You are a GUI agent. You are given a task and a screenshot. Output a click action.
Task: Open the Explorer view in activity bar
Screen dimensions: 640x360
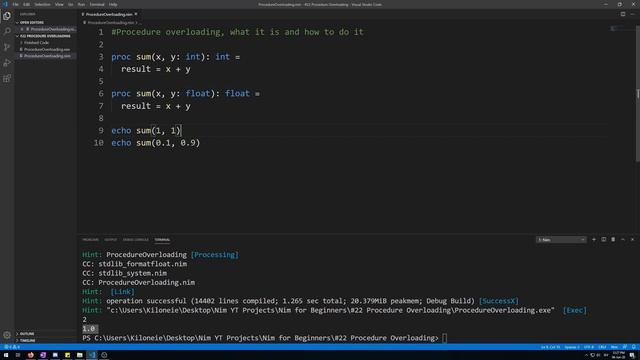tap(7, 16)
